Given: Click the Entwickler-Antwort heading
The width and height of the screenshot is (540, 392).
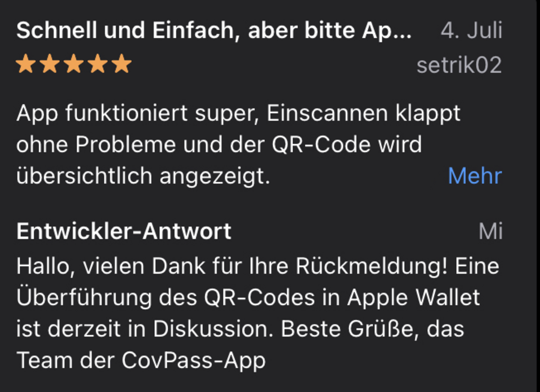Looking at the screenshot, I should 124,231.
